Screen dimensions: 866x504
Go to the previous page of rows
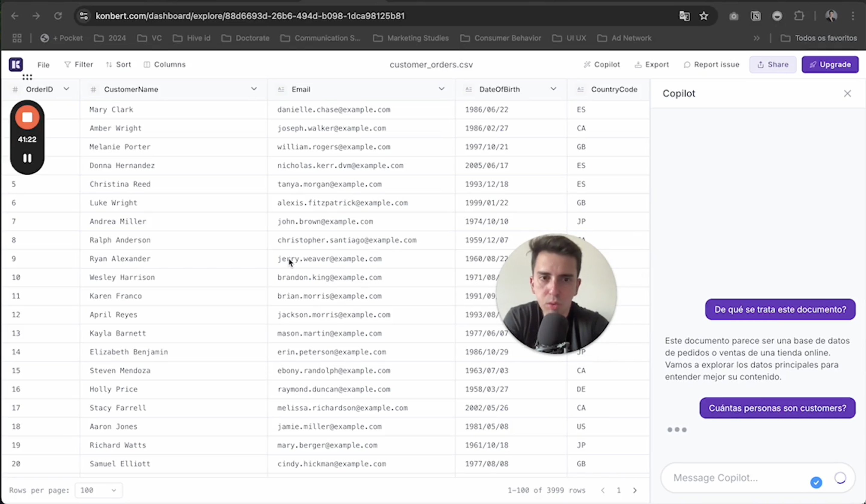point(602,490)
